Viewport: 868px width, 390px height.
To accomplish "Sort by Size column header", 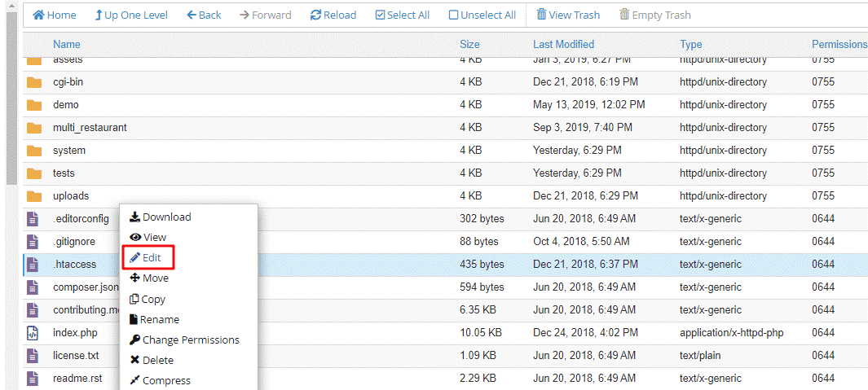I will click(469, 44).
